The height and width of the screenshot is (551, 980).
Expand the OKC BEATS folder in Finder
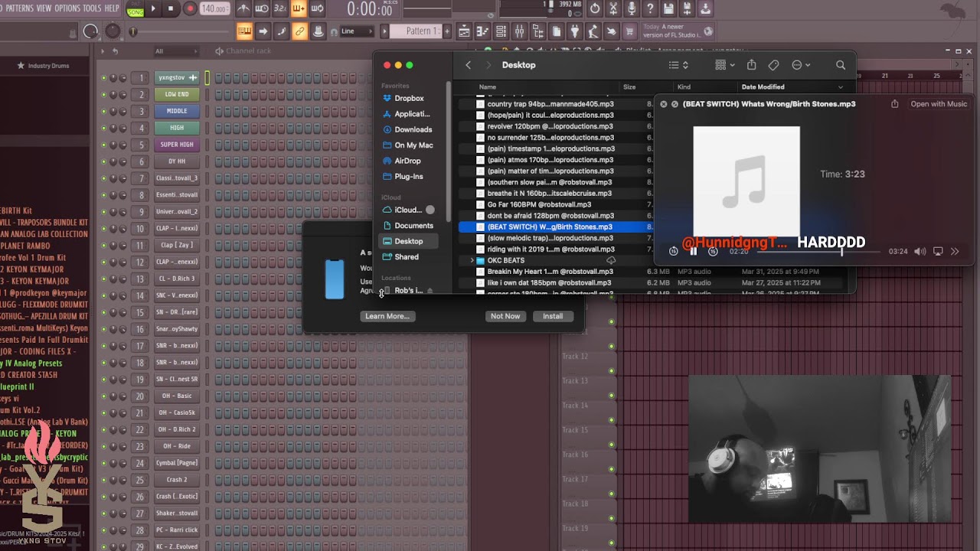pos(472,260)
